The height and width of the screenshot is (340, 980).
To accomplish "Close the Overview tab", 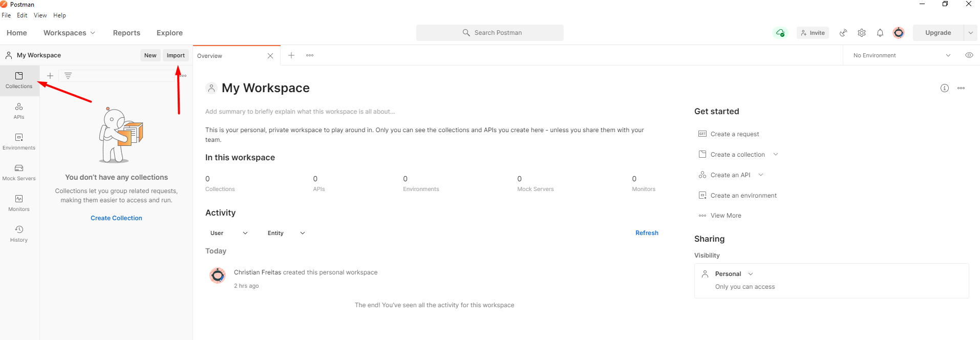I will (x=270, y=56).
